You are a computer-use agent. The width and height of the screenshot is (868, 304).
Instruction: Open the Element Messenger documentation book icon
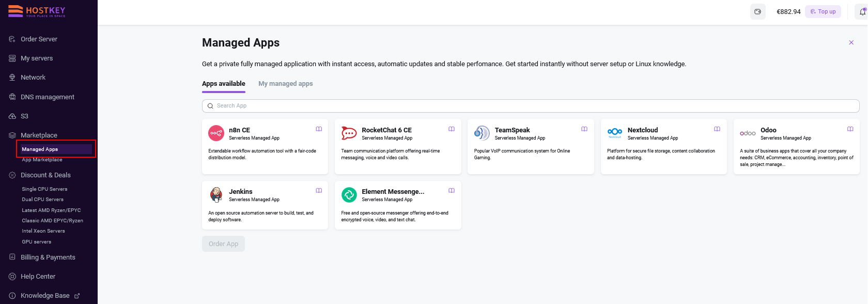tap(452, 191)
